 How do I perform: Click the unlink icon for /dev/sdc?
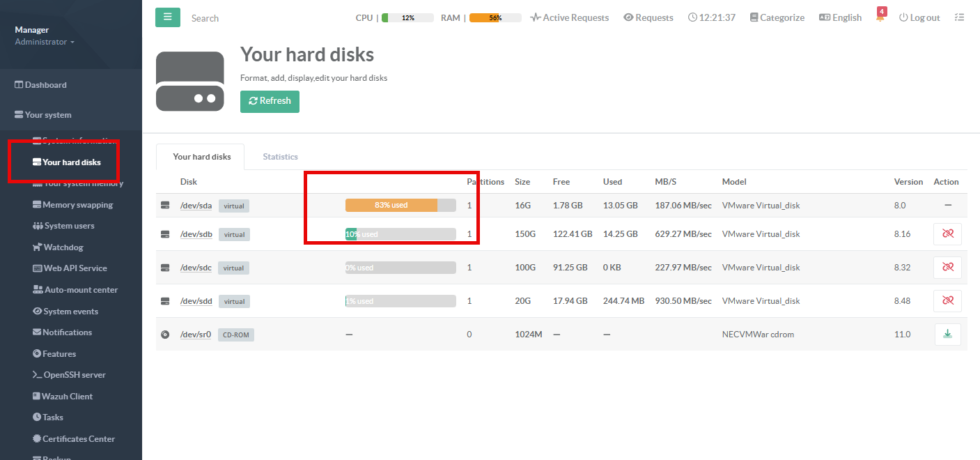pyautogui.click(x=947, y=268)
